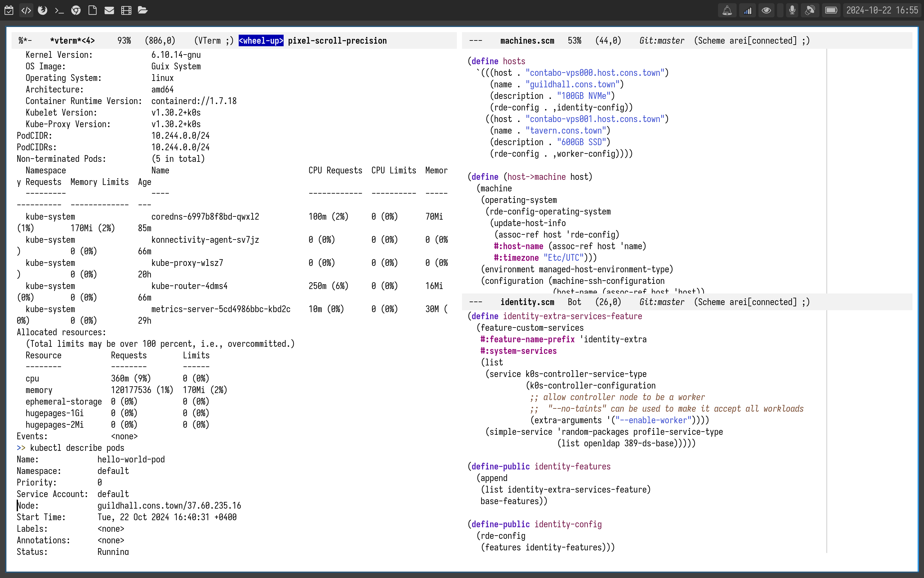Click the #:timezone keyword

tap(516, 258)
